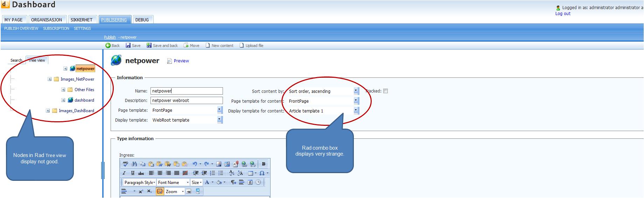Click into the Name input field
This screenshot has width=644, height=198.
click(187, 91)
